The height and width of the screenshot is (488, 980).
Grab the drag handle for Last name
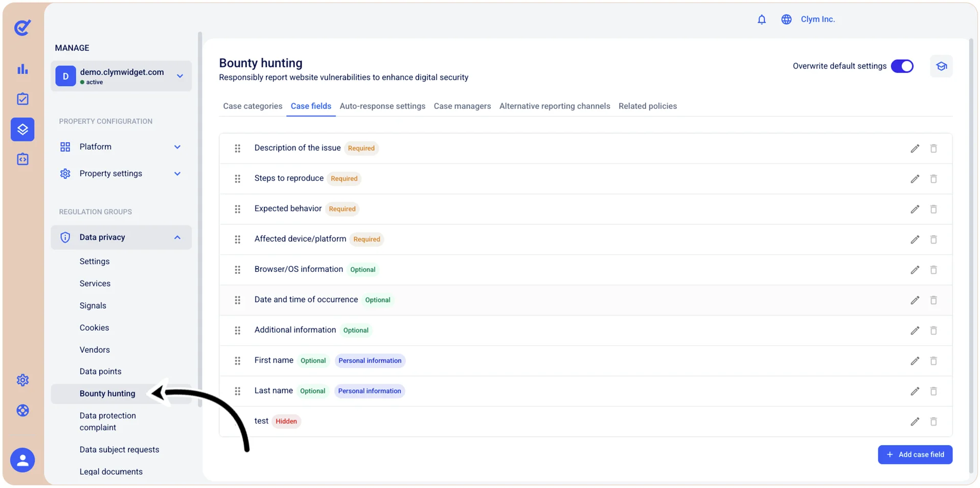(238, 391)
